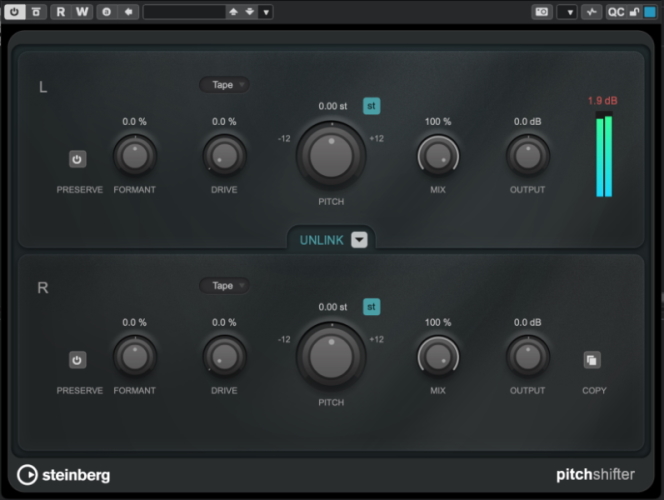
Task: Click the R channel Pitch knob
Action: click(x=331, y=357)
